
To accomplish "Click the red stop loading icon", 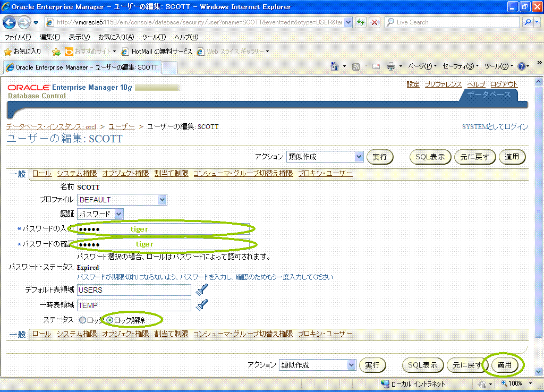I will (x=375, y=22).
